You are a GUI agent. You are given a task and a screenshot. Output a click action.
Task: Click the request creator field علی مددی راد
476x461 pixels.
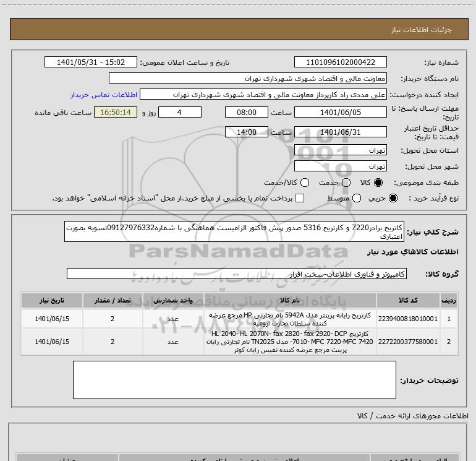(263, 95)
